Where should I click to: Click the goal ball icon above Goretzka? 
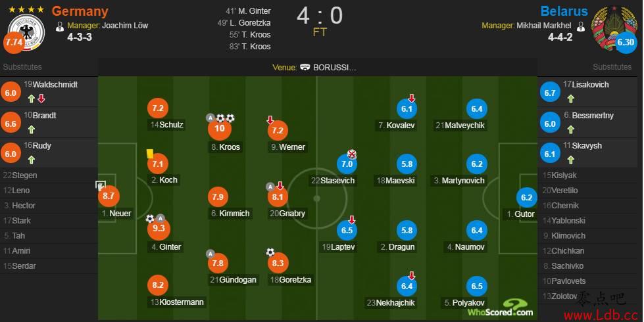pyautogui.click(x=270, y=252)
